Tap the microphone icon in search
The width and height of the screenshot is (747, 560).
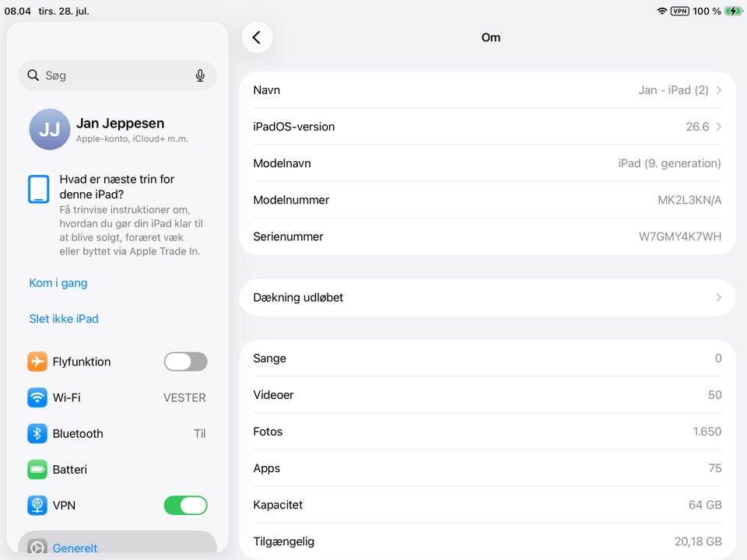tap(200, 75)
